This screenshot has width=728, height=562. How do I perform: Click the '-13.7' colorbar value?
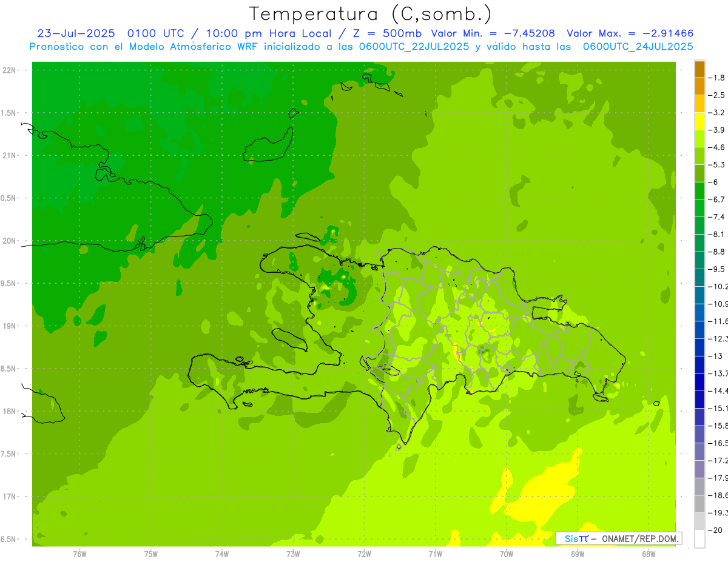(718, 373)
